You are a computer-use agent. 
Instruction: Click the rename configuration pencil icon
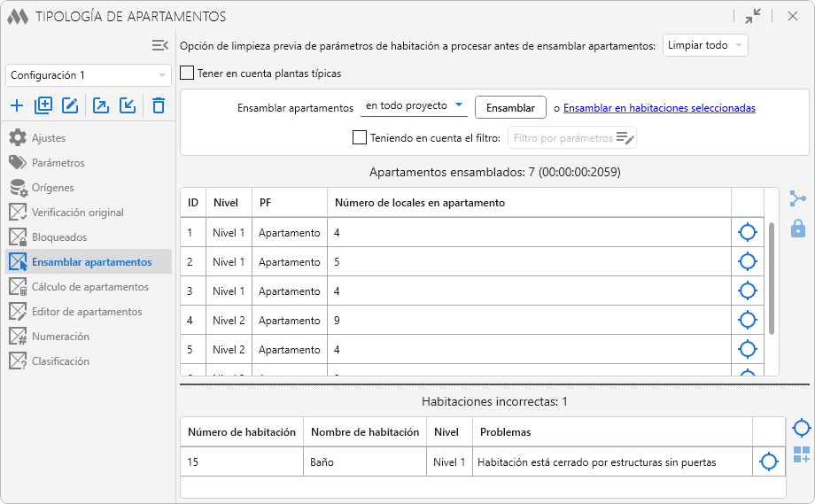pos(70,106)
